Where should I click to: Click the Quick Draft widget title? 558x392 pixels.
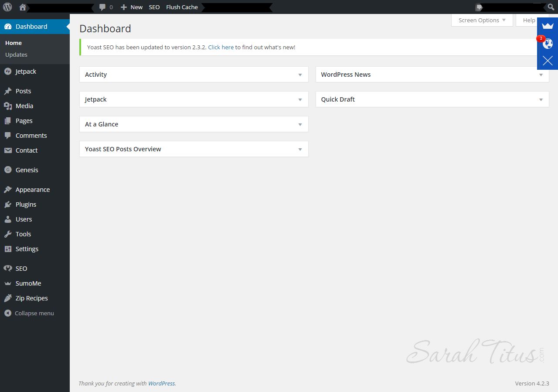pos(338,99)
